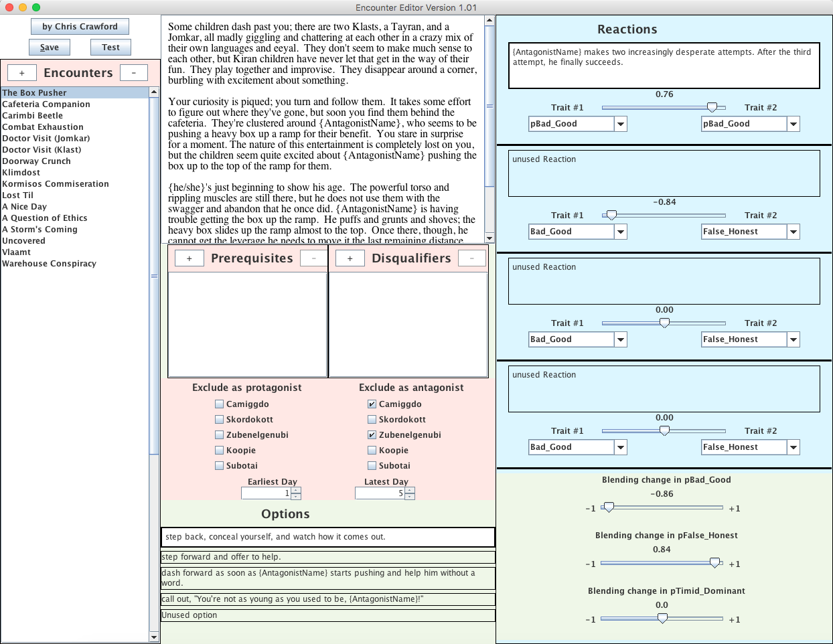The width and height of the screenshot is (833, 644).
Task: Click the pFalse_Honest blending change slider
Action: pos(662,563)
